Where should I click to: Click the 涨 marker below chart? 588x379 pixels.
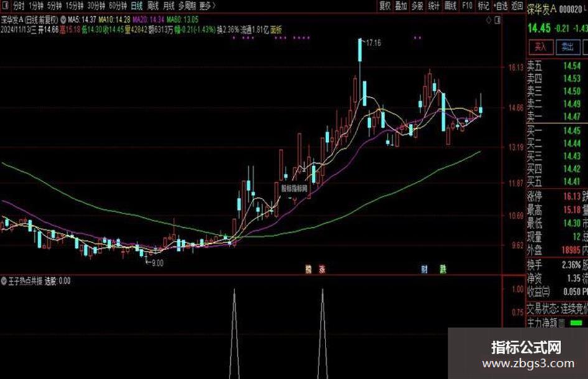tap(322, 269)
